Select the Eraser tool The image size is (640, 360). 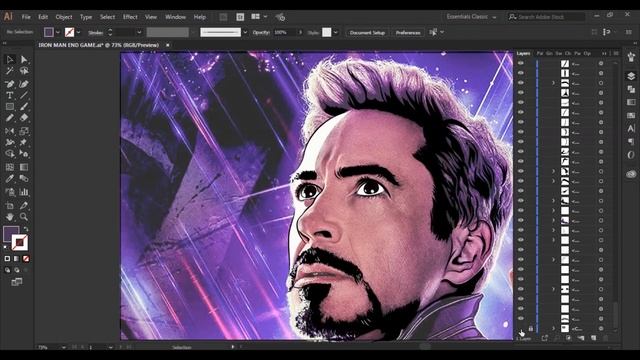click(x=24, y=118)
